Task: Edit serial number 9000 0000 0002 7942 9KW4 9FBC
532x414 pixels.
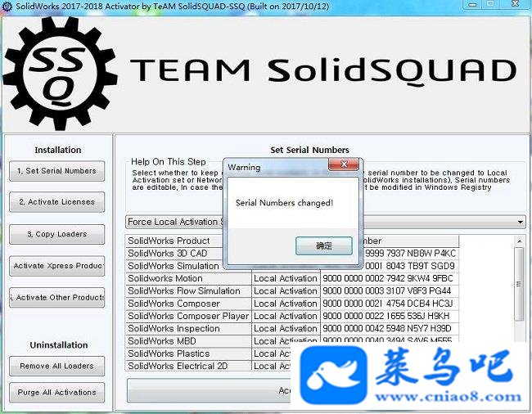Action: click(390, 278)
